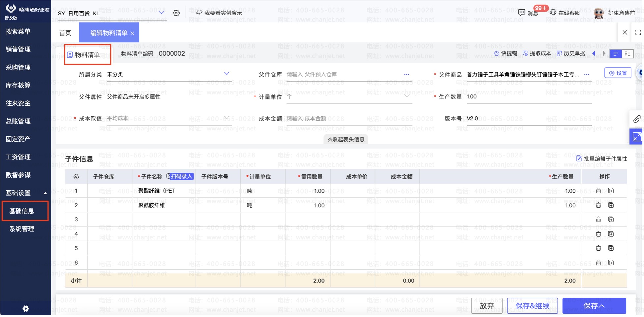Screen dimensions: 644x317
Task: Open the 成本取值 cost method dropdown
Action: click(227, 118)
